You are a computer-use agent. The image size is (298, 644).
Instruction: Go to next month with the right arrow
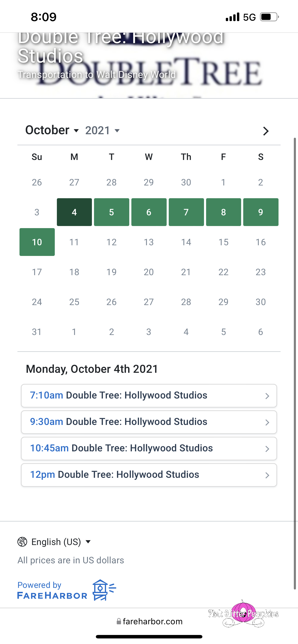(x=266, y=131)
